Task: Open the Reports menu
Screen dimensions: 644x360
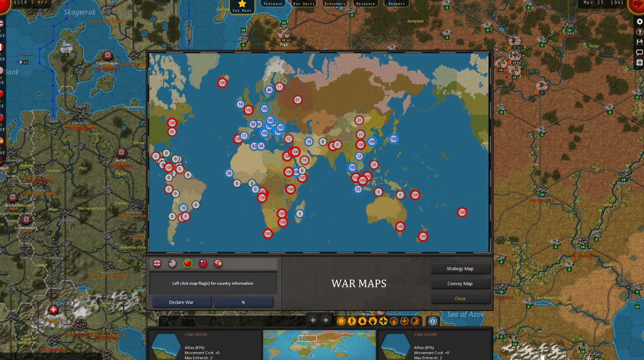Action: pyautogui.click(x=396, y=4)
